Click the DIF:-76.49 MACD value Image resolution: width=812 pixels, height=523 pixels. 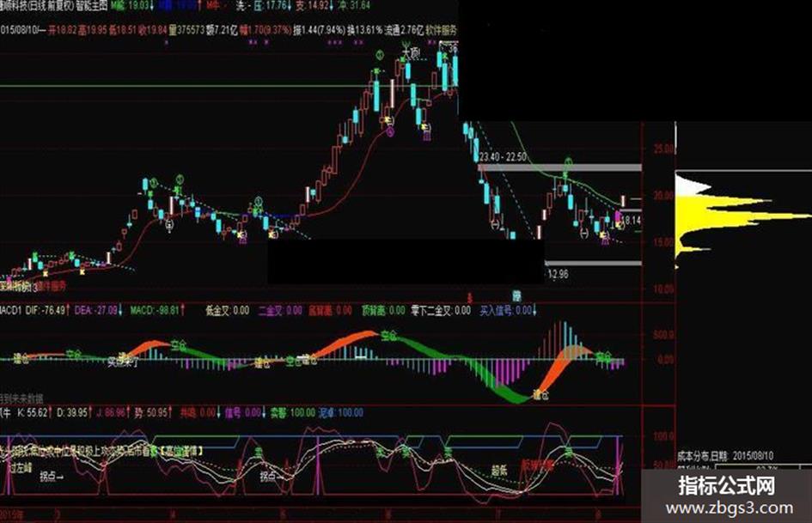coord(48,310)
